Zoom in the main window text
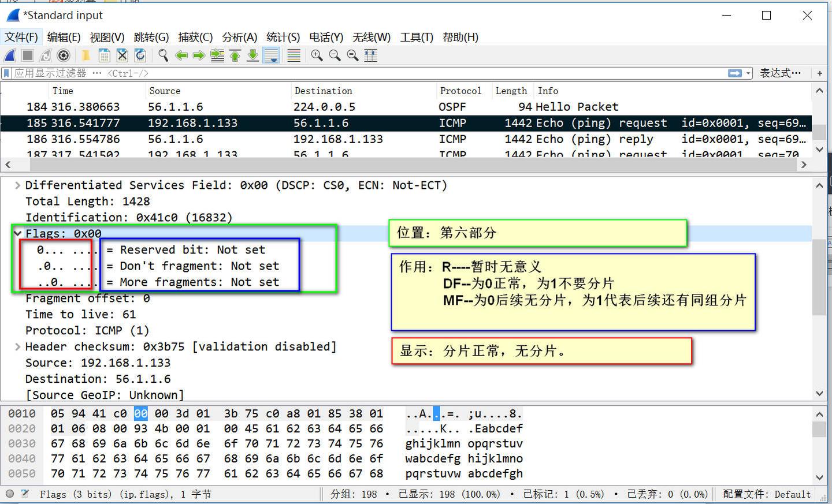Image resolution: width=832 pixels, height=504 pixels. click(x=317, y=55)
